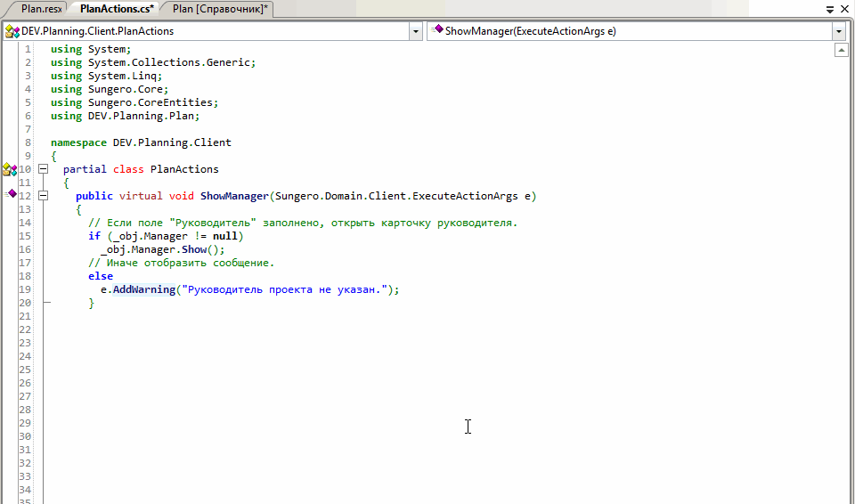Click the class icon in the type dropdown
This screenshot has height=504, width=855.
[12, 31]
